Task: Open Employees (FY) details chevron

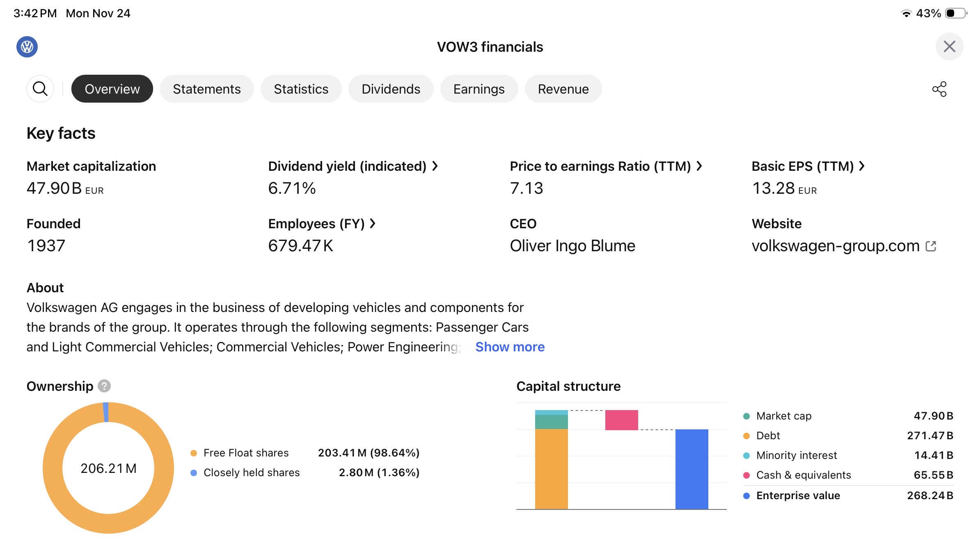Action: tap(373, 223)
